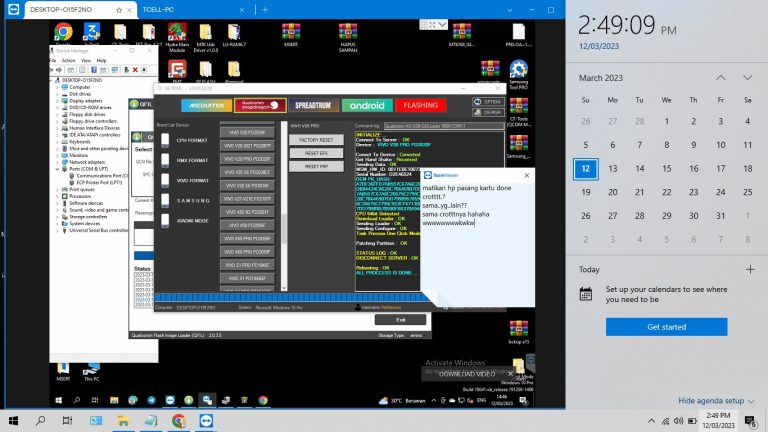Select RMX FORMAT brand phone icon
This screenshot has height=432, width=768.
coord(165,160)
